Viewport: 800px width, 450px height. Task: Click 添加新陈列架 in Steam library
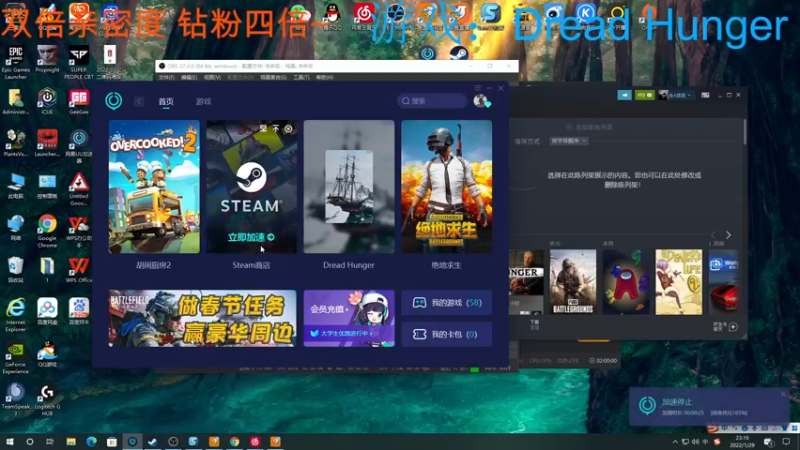[589, 127]
